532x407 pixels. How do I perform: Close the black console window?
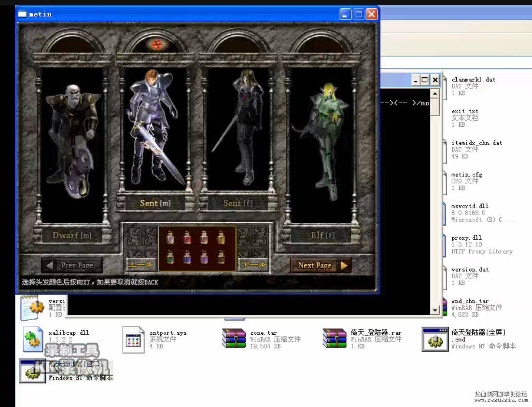pyautogui.click(x=435, y=81)
